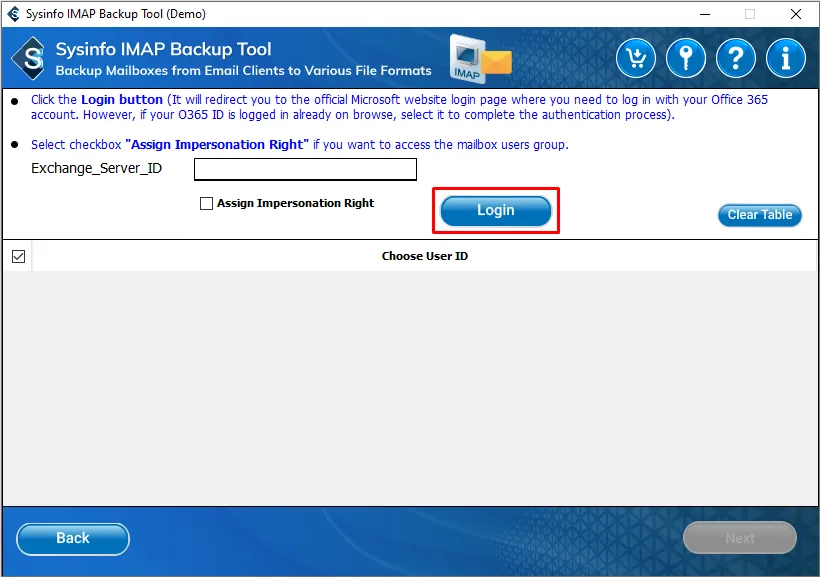Click the bold "Login button" instruction text

click(x=122, y=100)
